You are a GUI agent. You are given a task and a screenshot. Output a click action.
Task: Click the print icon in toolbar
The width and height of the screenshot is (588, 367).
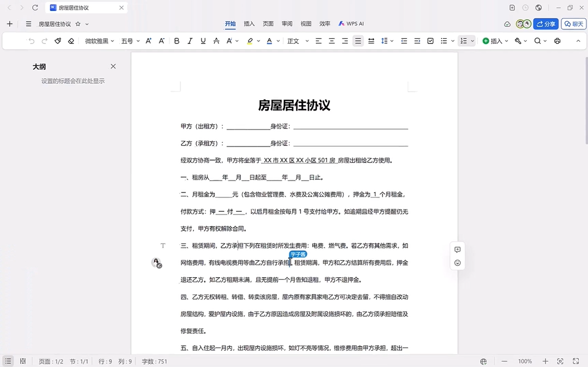(x=557, y=41)
